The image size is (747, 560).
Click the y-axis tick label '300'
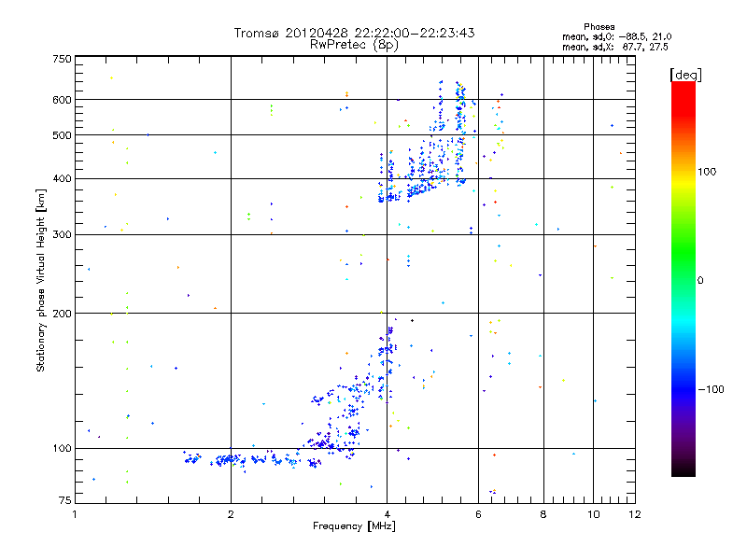62,235
